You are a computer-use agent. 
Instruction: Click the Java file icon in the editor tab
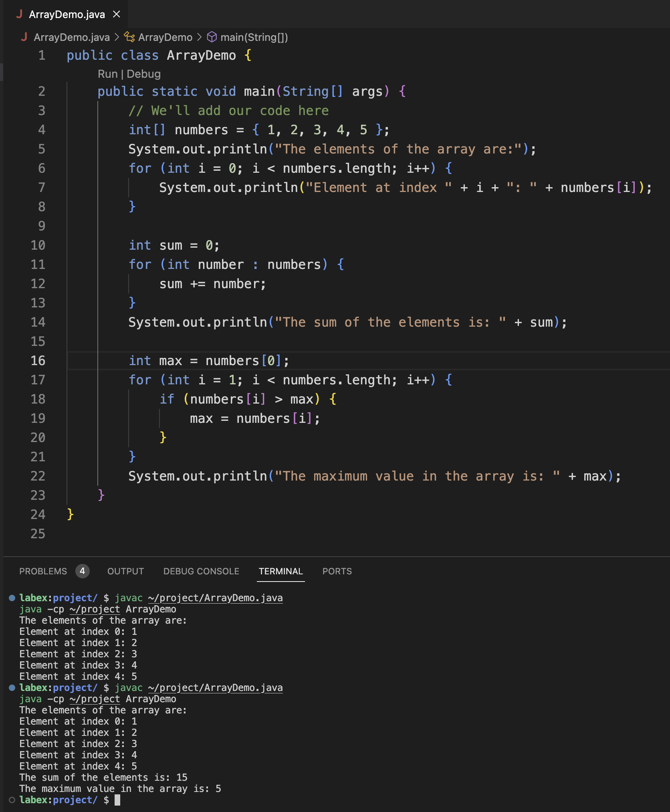(19, 14)
